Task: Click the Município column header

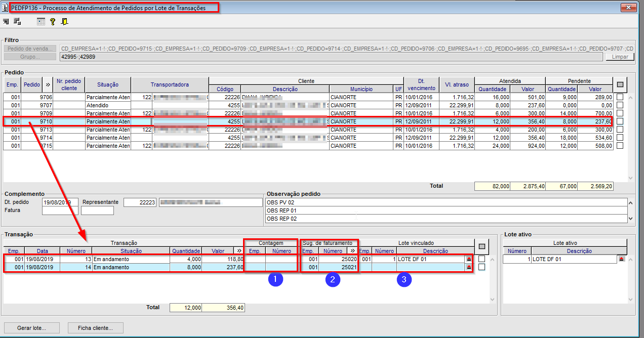Action: tap(361, 89)
